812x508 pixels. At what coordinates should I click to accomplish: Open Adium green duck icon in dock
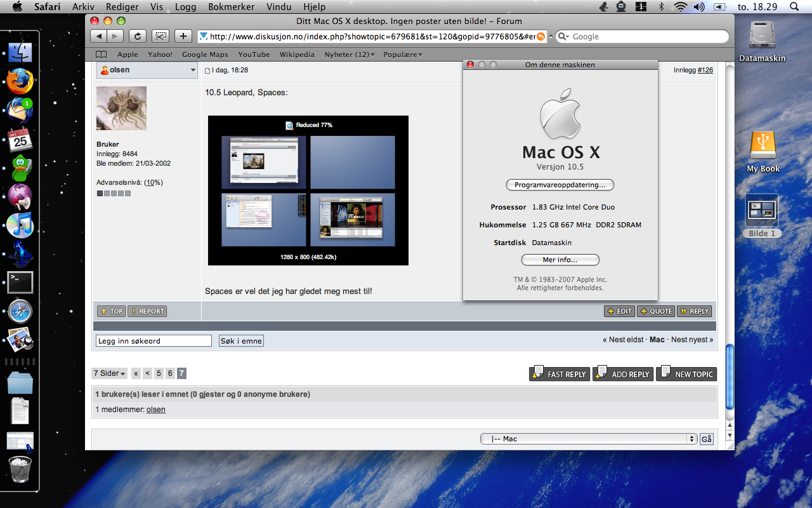[20, 168]
